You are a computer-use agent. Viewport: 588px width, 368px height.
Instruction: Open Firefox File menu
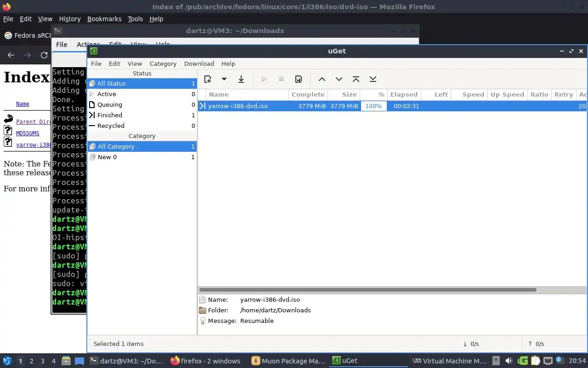(8, 19)
